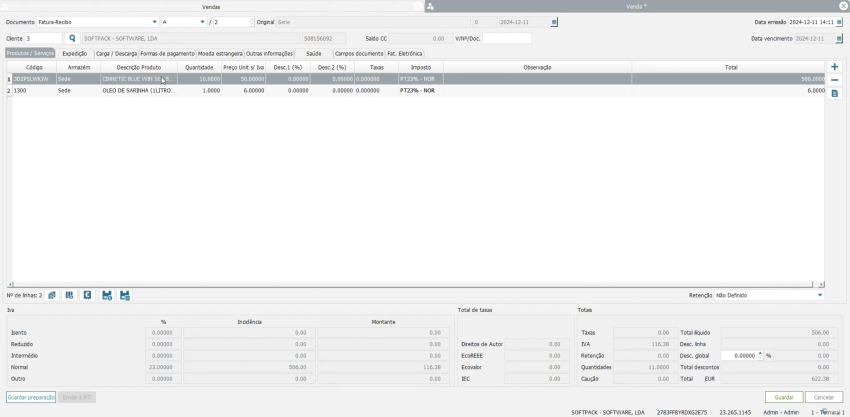Click the first icon after Nº de linhas

52,295
